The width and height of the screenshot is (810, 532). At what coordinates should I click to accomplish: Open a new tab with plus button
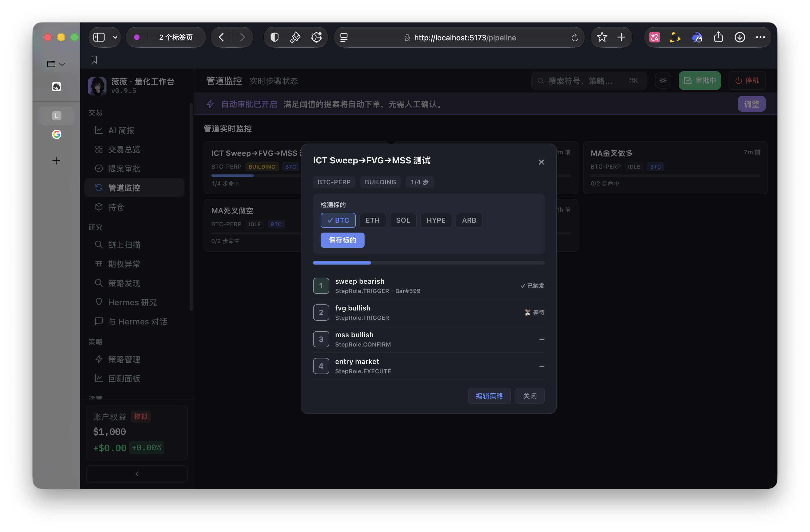coord(621,37)
